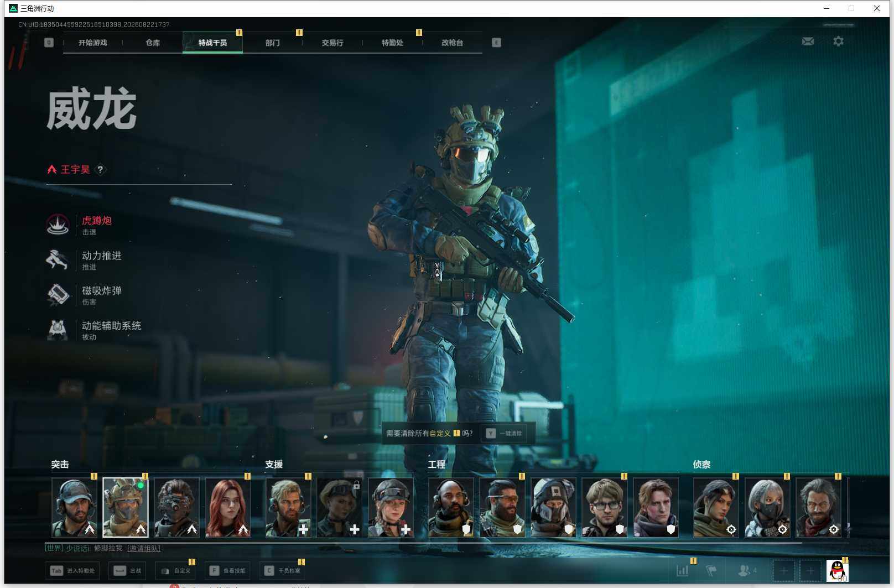Screen dimensions: 894x588
Task: Select the highlighted 威龙 helmeted operator portrait
Action: [126, 507]
